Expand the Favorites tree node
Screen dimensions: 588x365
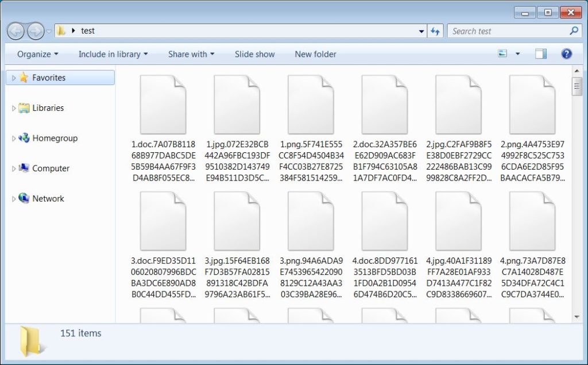(x=14, y=78)
